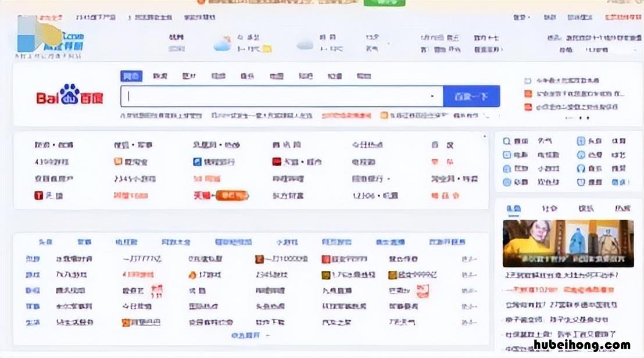Open the 2345小游戏 link

[x=135, y=179]
